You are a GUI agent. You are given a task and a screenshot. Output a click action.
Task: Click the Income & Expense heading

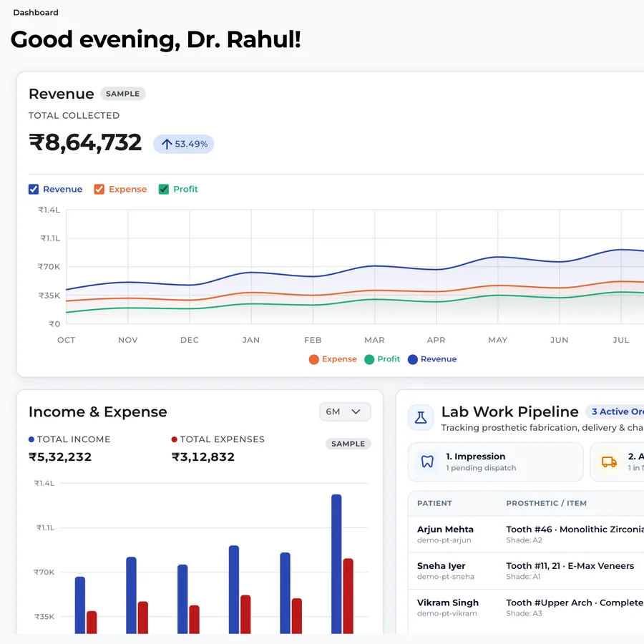[98, 412]
